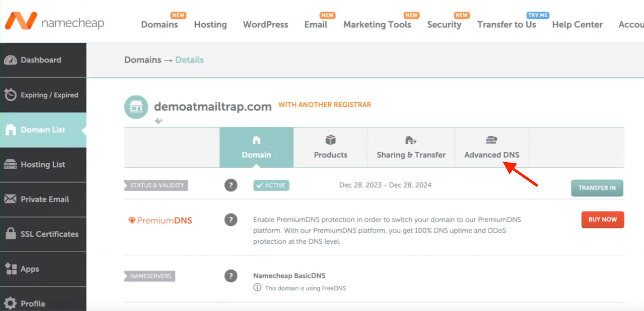Image resolution: width=644 pixels, height=311 pixels.
Task: Open help for Status & Validity
Action: [231, 185]
